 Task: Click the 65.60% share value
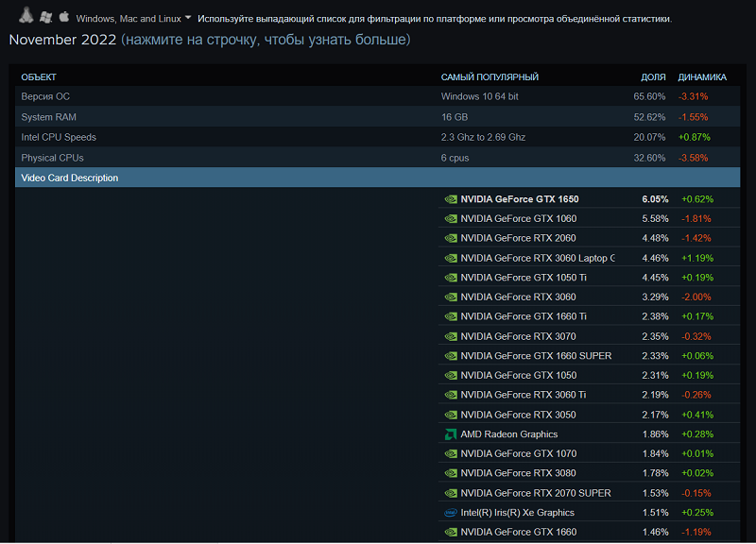coord(649,96)
